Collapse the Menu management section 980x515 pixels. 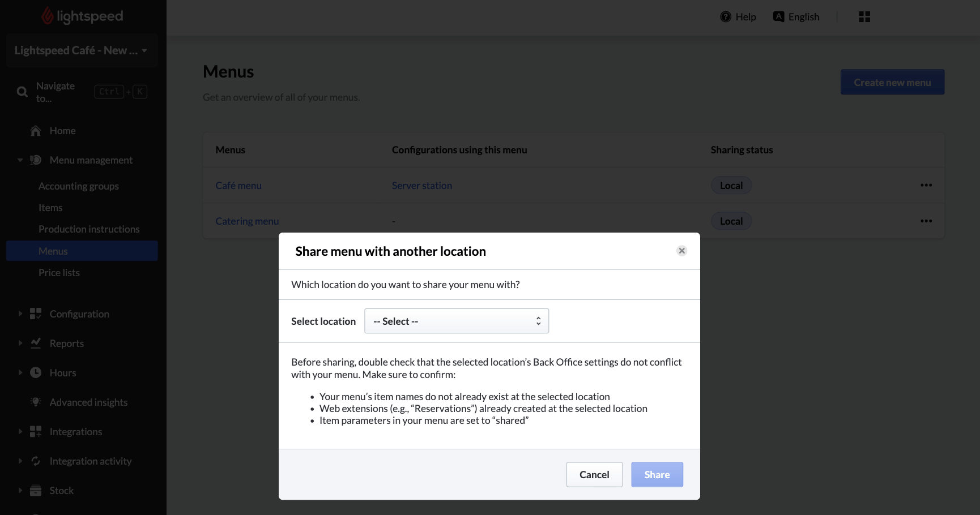tap(20, 160)
